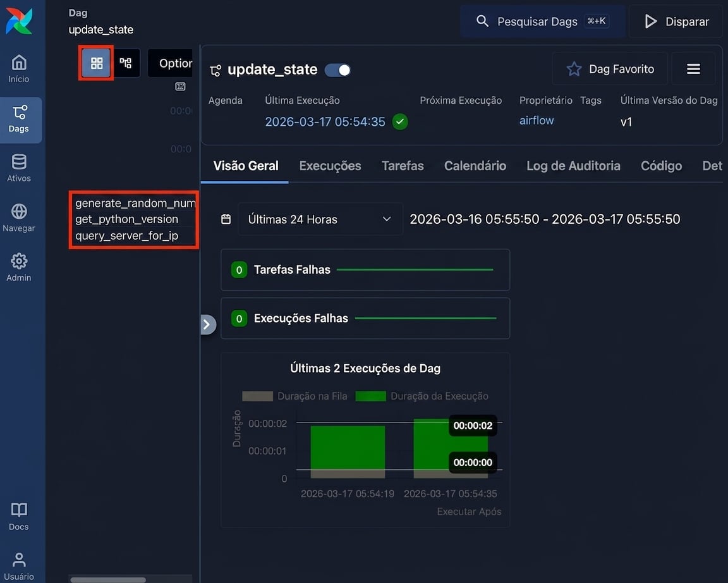The height and width of the screenshot is (583, 728).
Task: Click the v1 Dag version text
Action: coord(626,122)
